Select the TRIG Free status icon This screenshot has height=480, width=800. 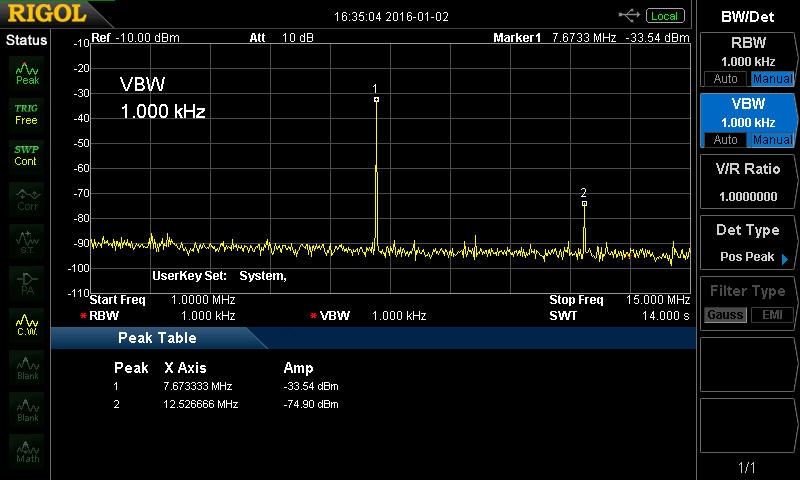tap(26, 113)
